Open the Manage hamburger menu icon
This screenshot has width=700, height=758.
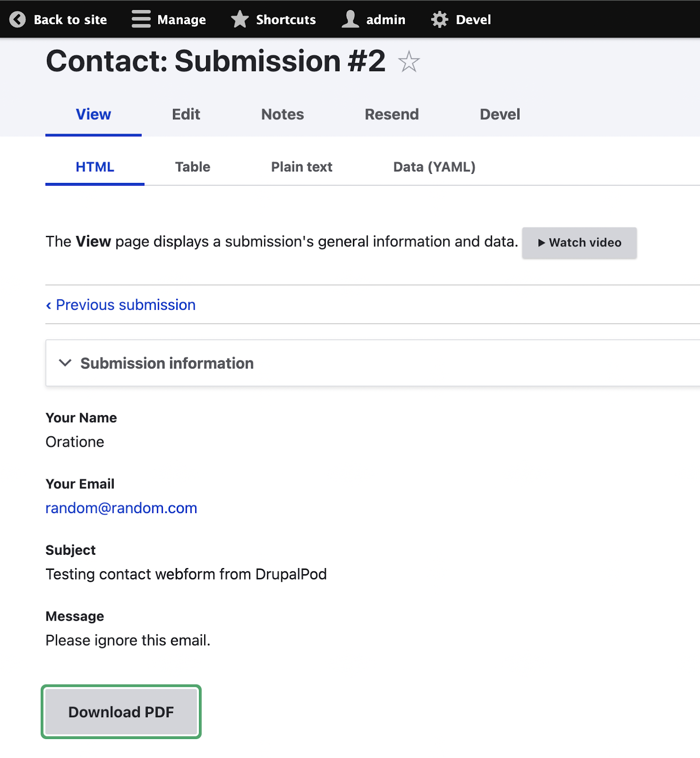coord(141,19)
